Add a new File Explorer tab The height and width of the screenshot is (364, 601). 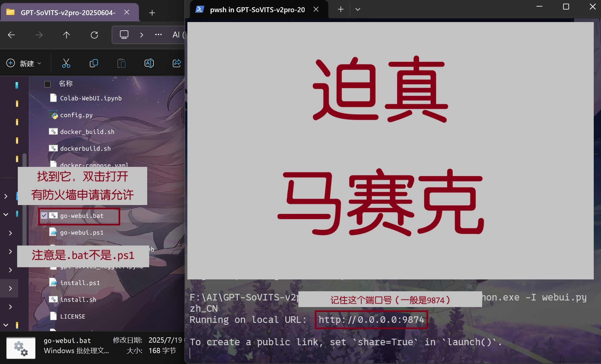(x=152, y=13)
